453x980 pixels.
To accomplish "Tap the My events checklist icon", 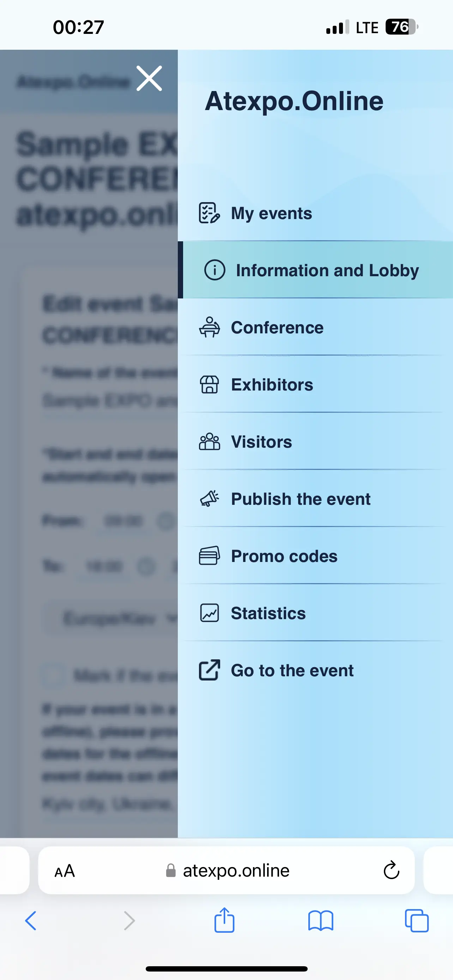I will click(x=209, y=213).
